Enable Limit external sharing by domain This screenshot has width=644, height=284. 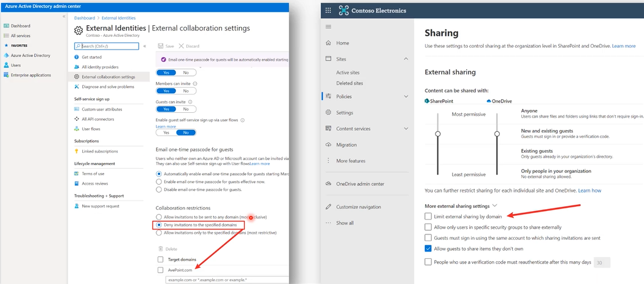pyautogui.click(x=428, y=216)
